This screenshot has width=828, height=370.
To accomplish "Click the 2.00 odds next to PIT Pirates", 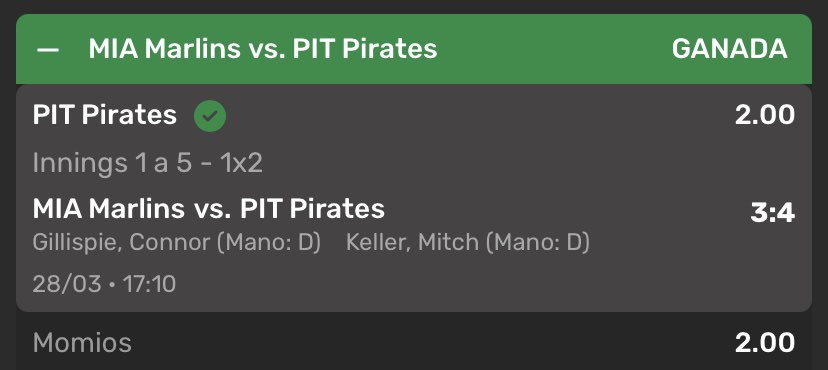I will click(x=765, y=115).
